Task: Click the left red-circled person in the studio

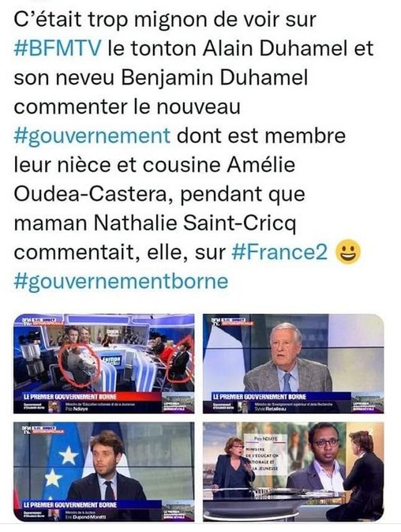Action: [79, 365]
